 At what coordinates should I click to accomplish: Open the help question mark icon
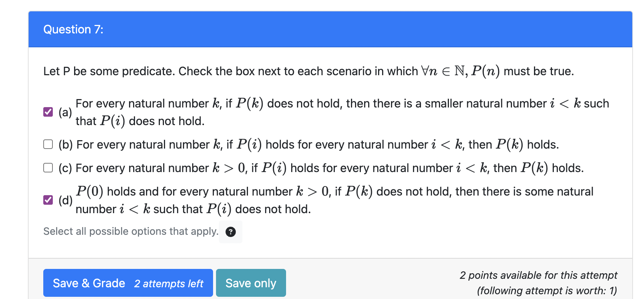(x=230, y=232)
